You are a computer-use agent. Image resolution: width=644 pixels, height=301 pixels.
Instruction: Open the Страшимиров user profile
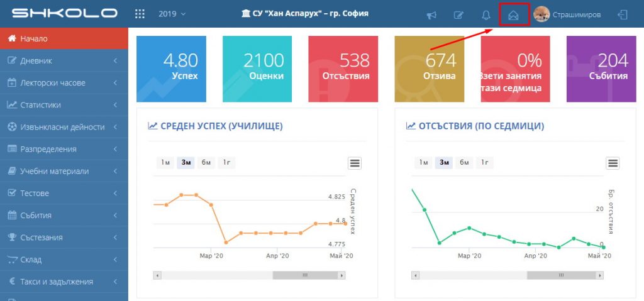tap(567, 14)
